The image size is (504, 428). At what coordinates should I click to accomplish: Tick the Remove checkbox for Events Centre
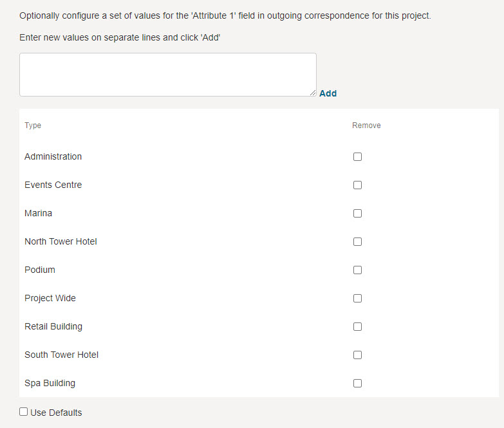(357, 185)
